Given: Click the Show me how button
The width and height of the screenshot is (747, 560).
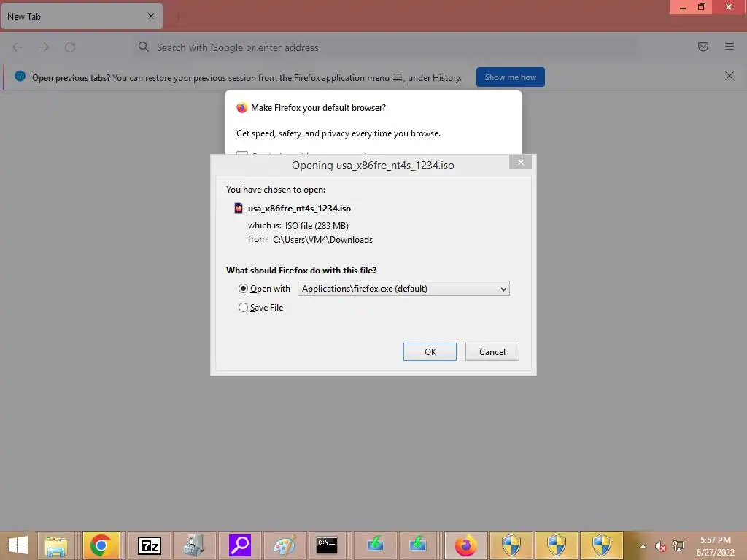Looking at the screenshot, I should (510, 77).
